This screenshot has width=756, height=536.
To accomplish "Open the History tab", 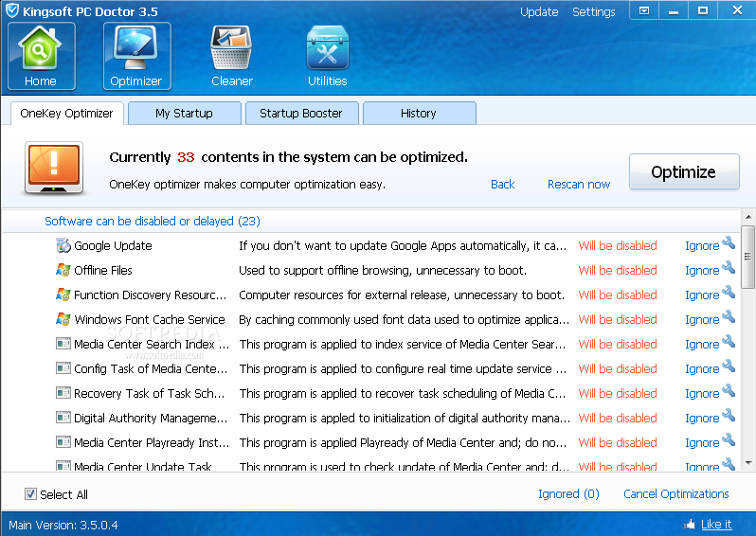I will (419, 114).
